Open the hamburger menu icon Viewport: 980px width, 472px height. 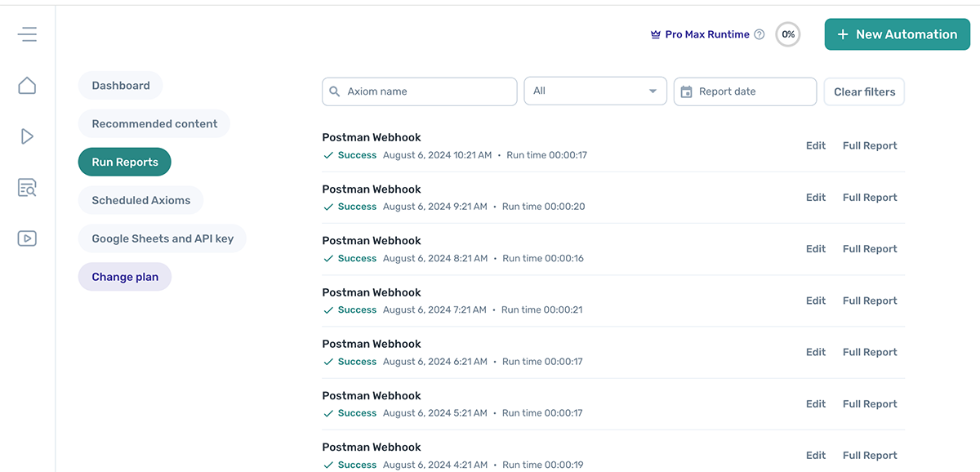point(27,34)
